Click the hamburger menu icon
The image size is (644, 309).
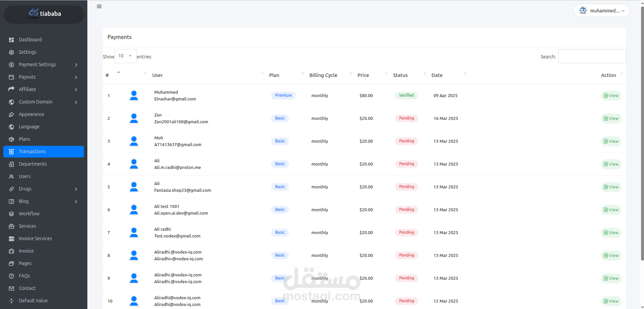click(99, 6)
